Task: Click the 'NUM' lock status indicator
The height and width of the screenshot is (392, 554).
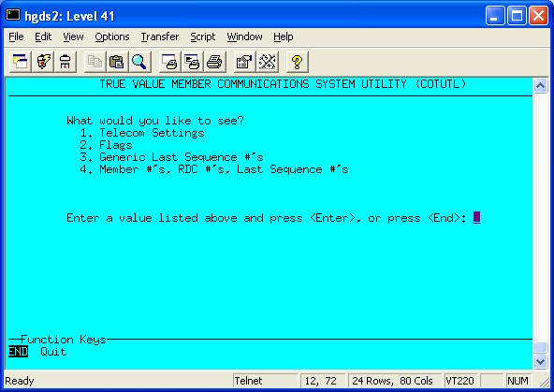Action: tap(518, 381)
